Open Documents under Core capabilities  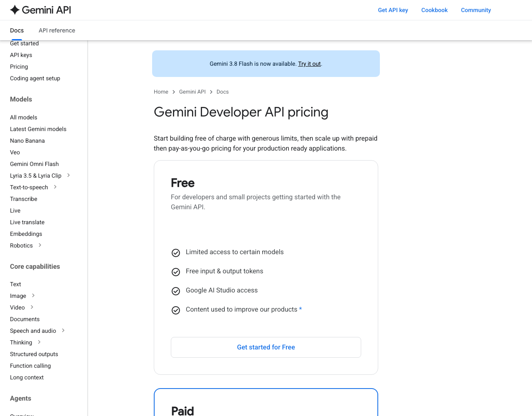(25, 319)
